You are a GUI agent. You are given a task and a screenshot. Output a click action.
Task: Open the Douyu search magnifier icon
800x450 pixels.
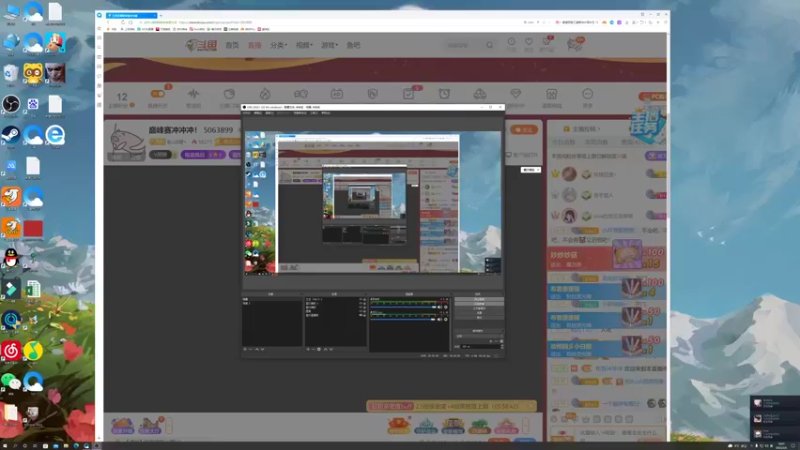coord(489,45)
